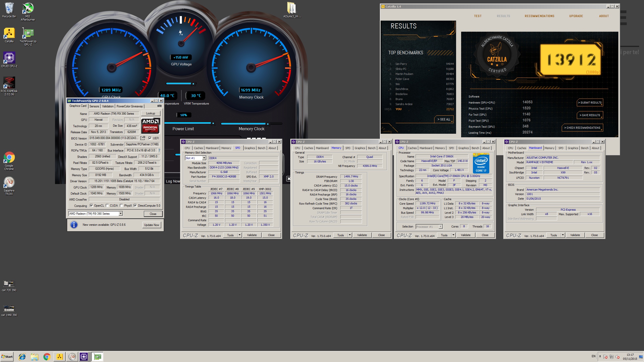Open Sapphire TRIXX desktop shortcut
The image size is (644, 362).
point(9,186)
